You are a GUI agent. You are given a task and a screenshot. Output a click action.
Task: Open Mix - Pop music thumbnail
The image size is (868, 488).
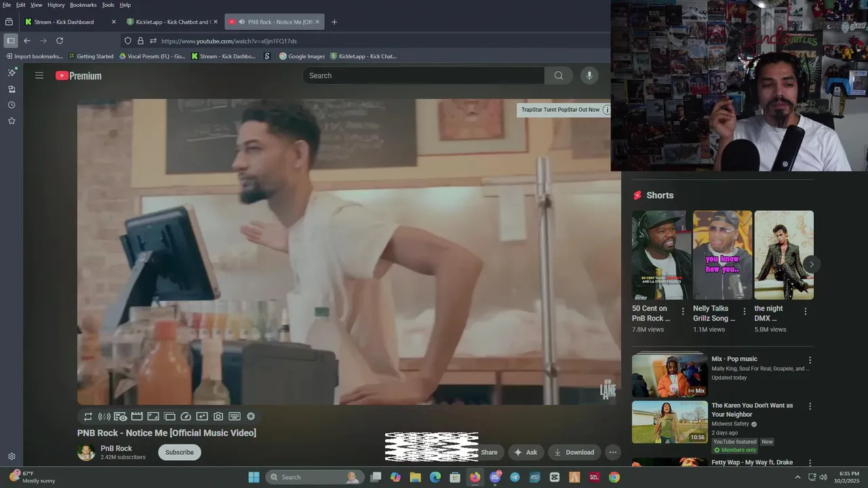tap(670, 375)
